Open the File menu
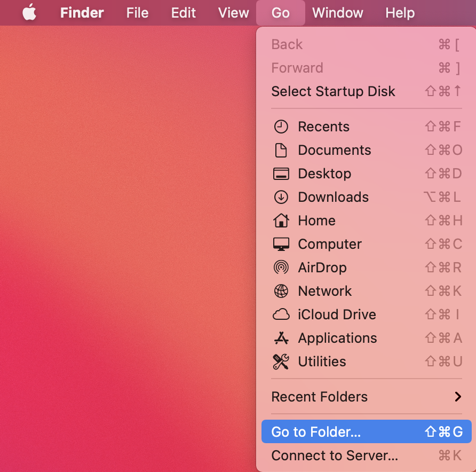 [x=137, y=13]
